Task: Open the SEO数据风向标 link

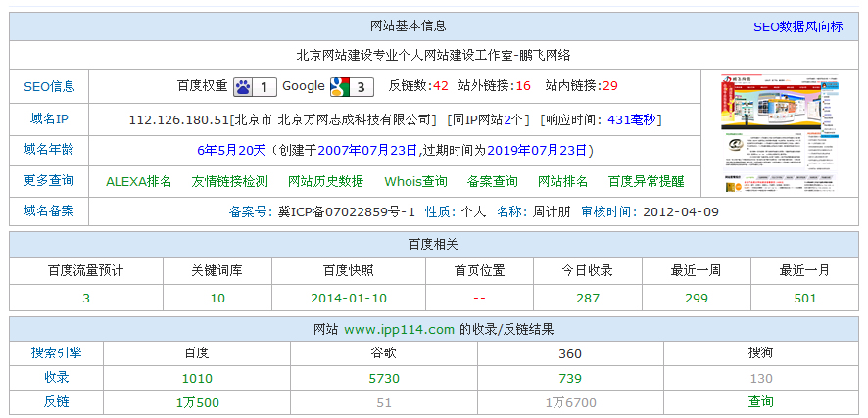Action: (797, 26)
